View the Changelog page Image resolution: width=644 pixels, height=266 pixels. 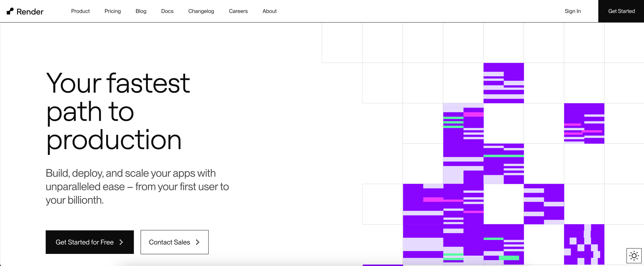coord(201,11)
